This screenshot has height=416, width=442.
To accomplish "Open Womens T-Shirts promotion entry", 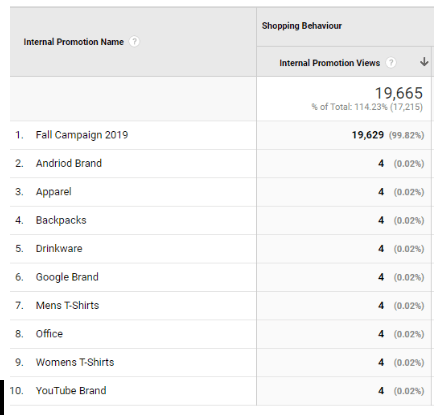I will [75, 362].
